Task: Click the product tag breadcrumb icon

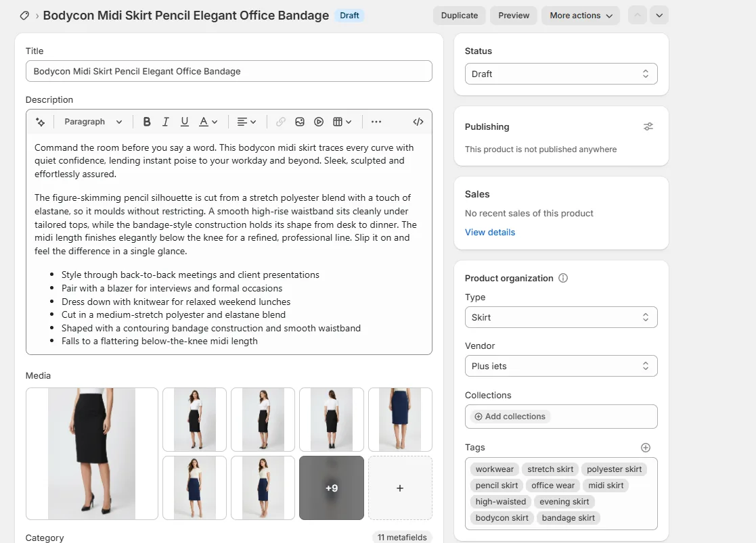Action: coord(24,16)
